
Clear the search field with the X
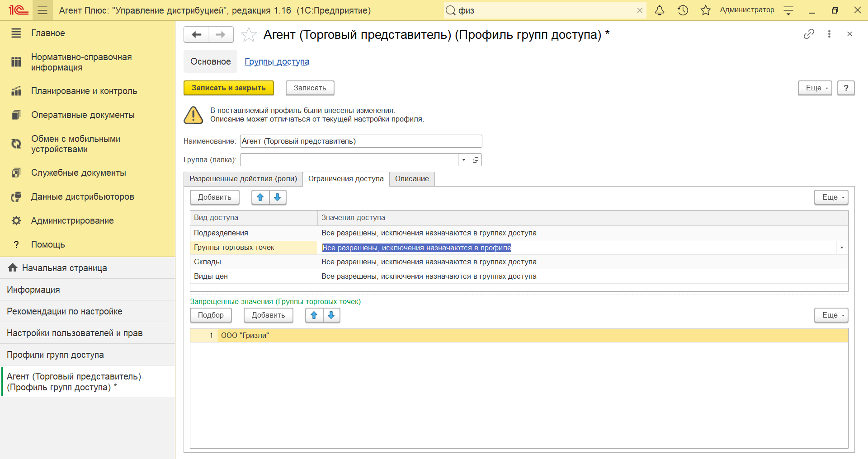click(640, 10)
